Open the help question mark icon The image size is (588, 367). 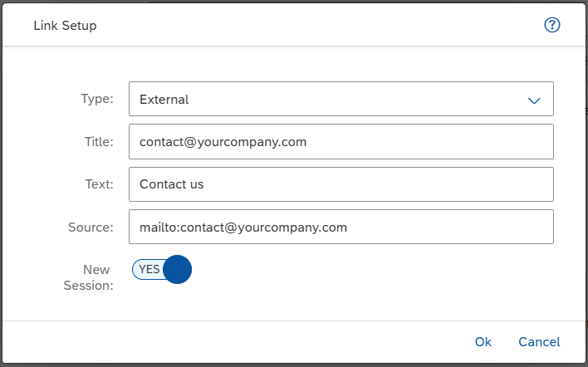pos(552,25)
